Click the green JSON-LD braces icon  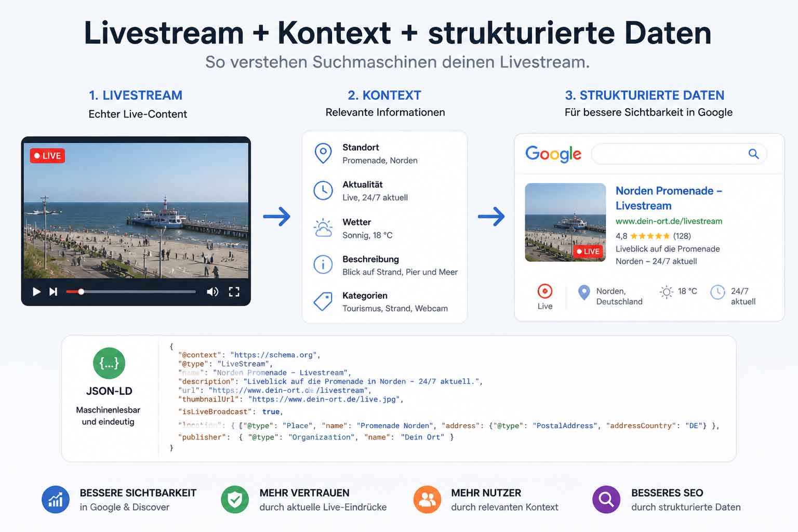tap(109, 363)
